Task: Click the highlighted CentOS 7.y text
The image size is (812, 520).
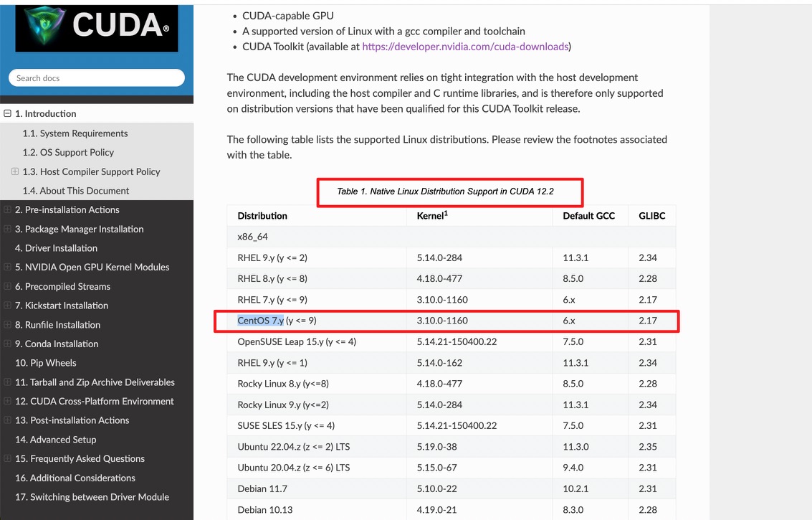Action: pos(260,321)
